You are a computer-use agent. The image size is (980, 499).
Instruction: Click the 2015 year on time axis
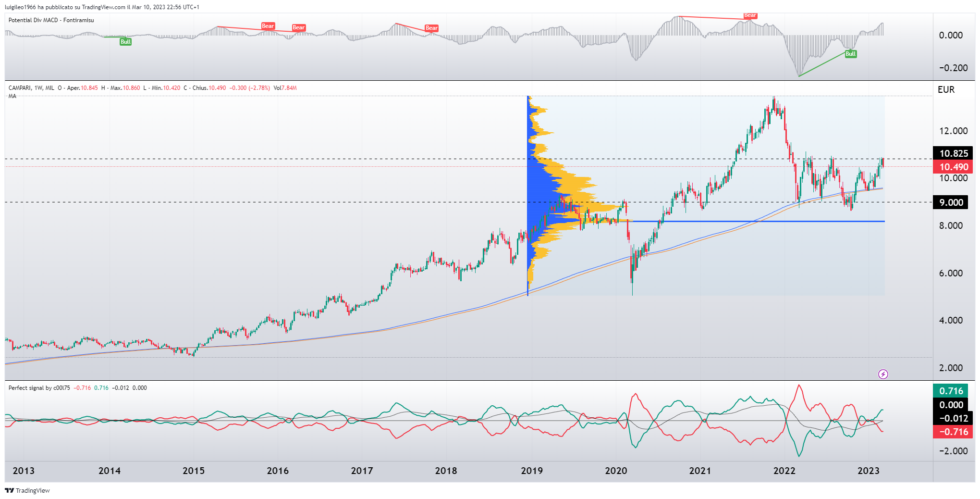click(x=194, y=471)
